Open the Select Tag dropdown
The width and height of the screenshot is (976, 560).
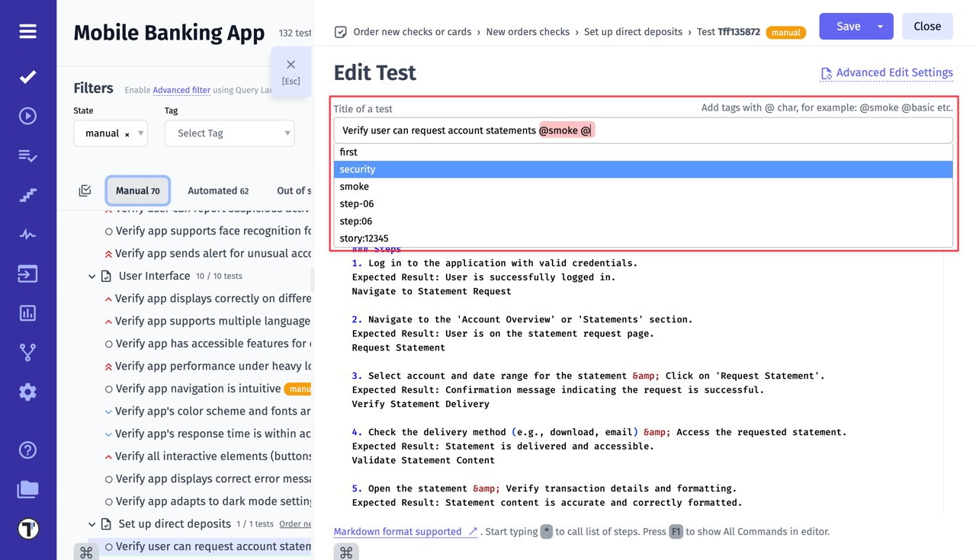click(229, 133)
